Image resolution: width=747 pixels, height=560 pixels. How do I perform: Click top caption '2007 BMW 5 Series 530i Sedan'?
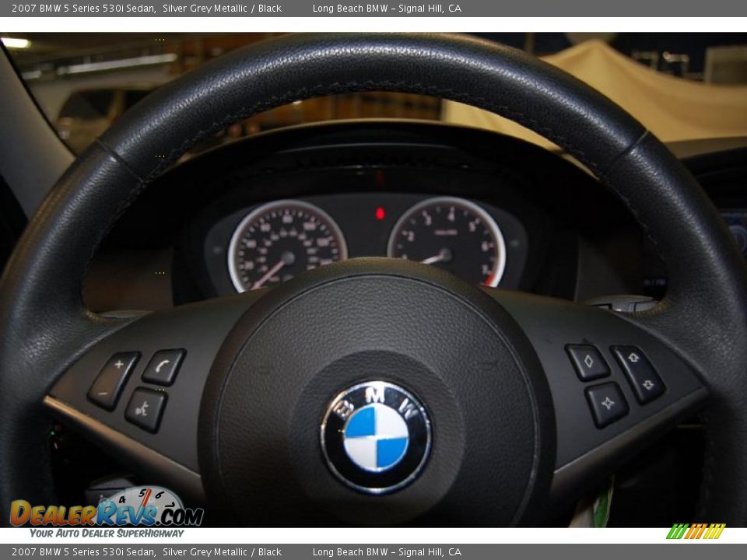pos(84,8)
